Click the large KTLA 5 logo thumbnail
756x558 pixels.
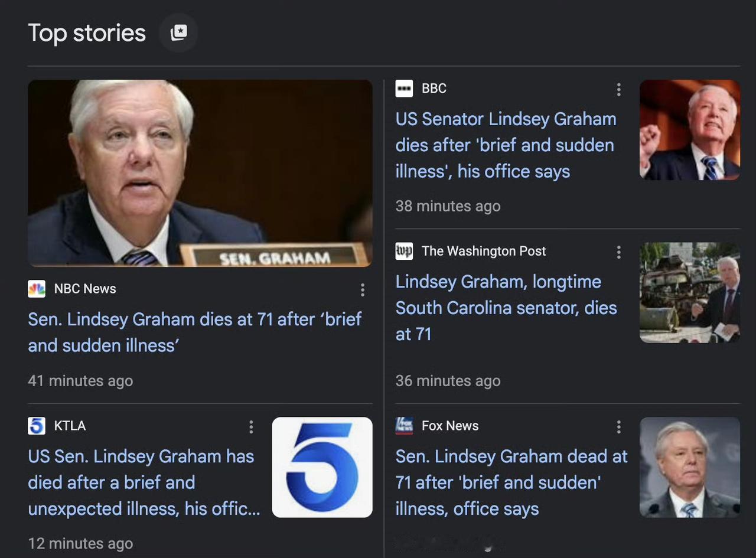[322, 467]
